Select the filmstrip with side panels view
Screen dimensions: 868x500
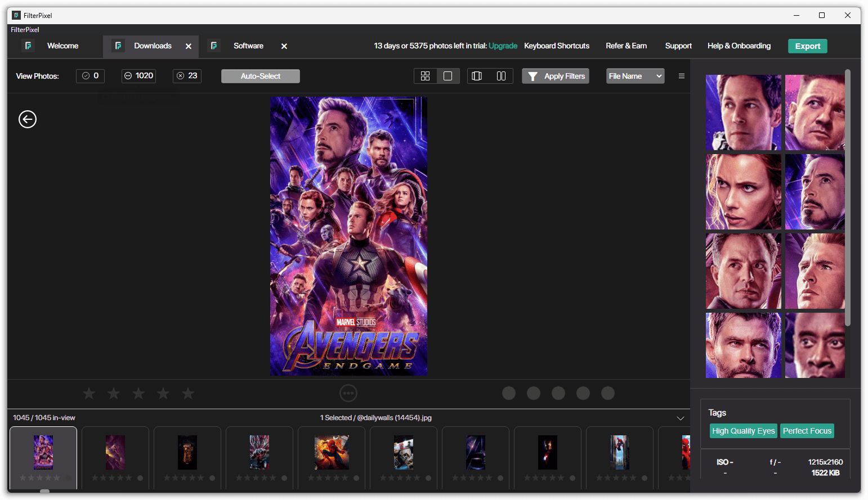(477, 76)
